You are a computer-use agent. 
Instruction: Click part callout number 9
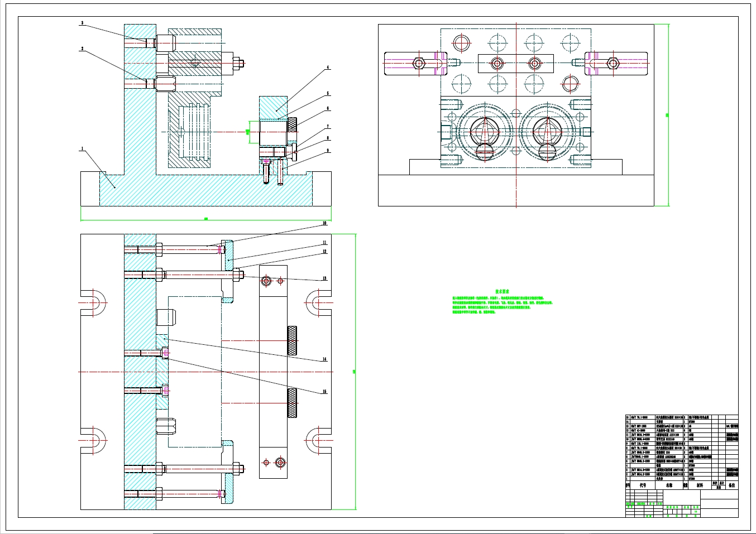328,150
